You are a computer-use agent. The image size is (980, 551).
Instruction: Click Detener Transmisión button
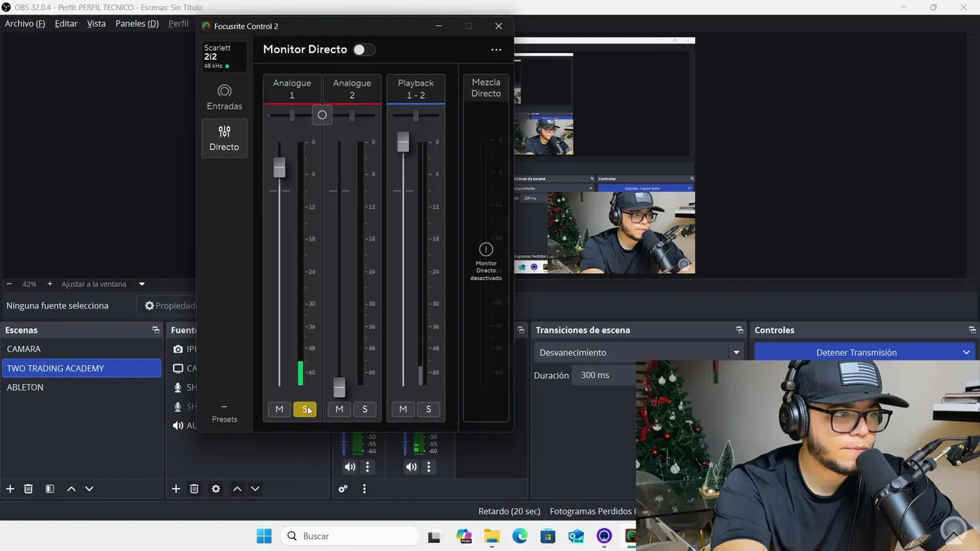tap(856, 353)
